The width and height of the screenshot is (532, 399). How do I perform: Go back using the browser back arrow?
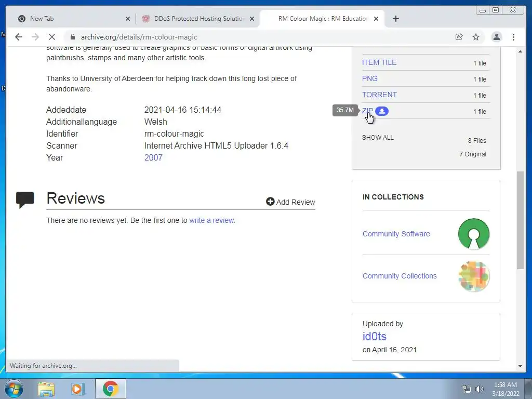tap(19, 37)
